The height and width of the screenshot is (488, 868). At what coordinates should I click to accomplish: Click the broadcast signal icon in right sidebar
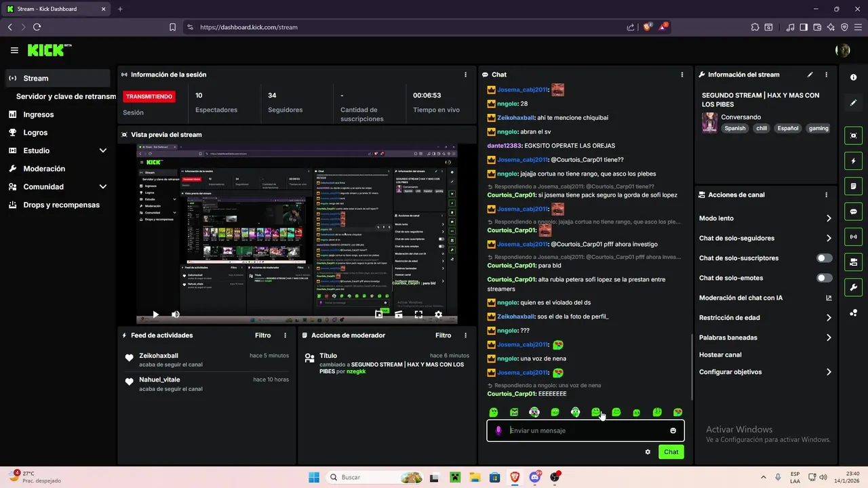click(854, 237)
